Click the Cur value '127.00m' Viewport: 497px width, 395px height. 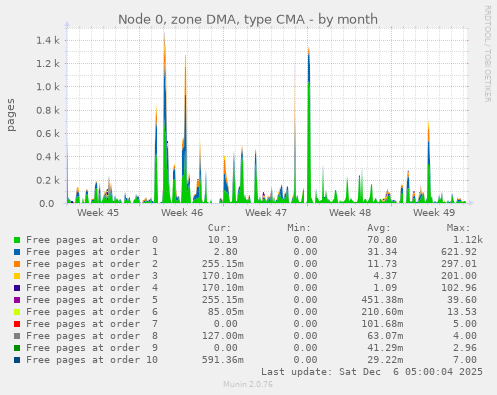(223, 336)
